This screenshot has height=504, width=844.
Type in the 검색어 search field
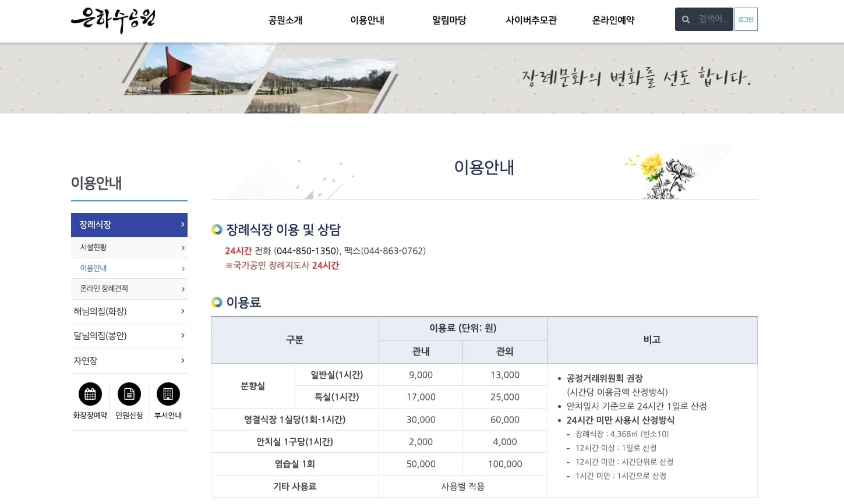pos(713,19)
